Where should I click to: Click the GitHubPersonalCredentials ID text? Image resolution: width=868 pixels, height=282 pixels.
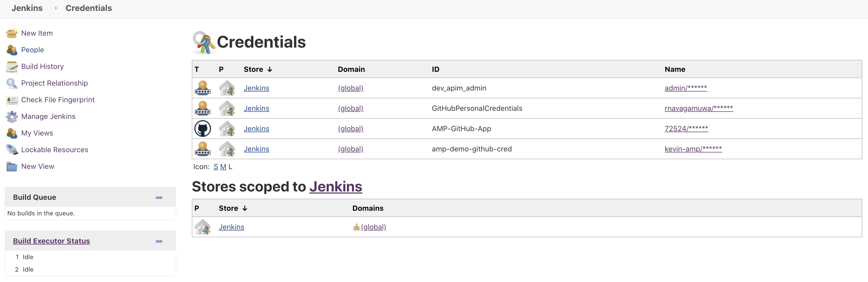[x=477, y=108]
